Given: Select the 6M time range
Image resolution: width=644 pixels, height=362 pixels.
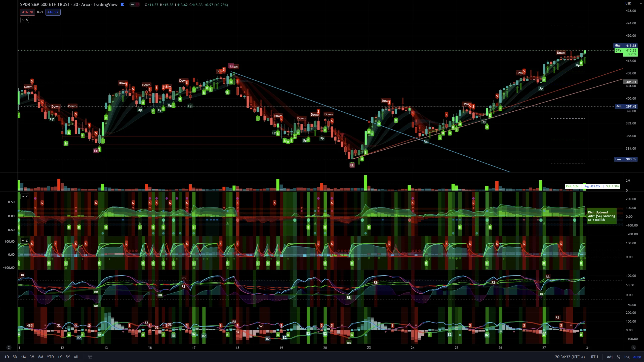Looking at the screenshot, I should tap(41, 357).
